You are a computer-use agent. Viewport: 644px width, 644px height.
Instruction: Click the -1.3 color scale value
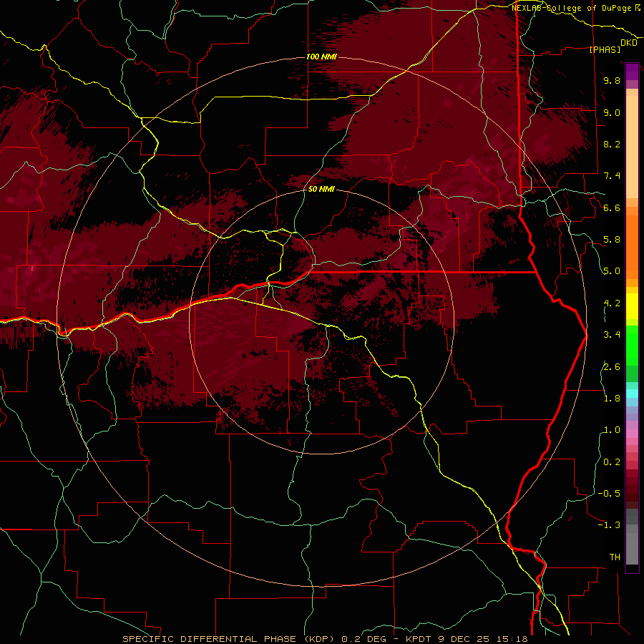tap(609, 525)
